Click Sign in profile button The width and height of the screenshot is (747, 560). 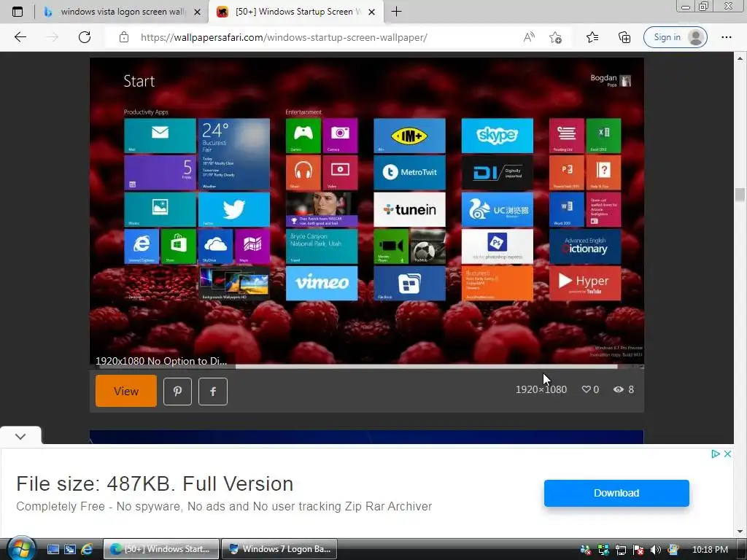click(675, 37)
